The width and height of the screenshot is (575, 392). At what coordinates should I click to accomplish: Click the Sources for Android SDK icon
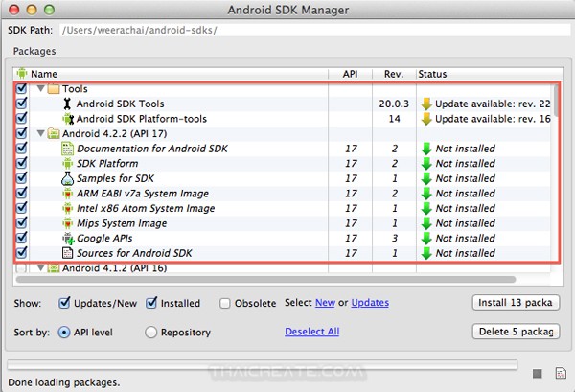(x=67, y=253)
